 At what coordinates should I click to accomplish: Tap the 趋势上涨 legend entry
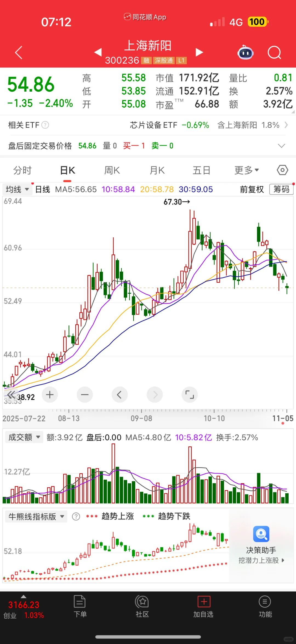[x=110, y=516]
